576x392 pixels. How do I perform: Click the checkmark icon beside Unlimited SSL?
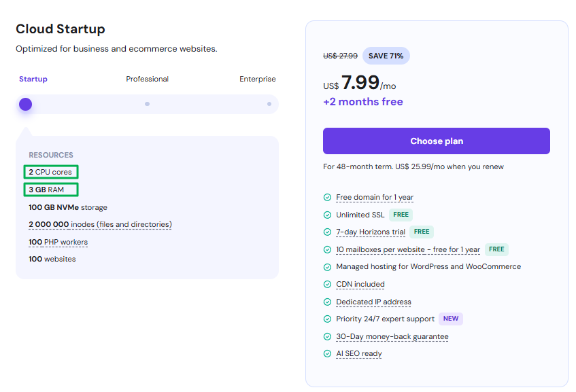327,215
